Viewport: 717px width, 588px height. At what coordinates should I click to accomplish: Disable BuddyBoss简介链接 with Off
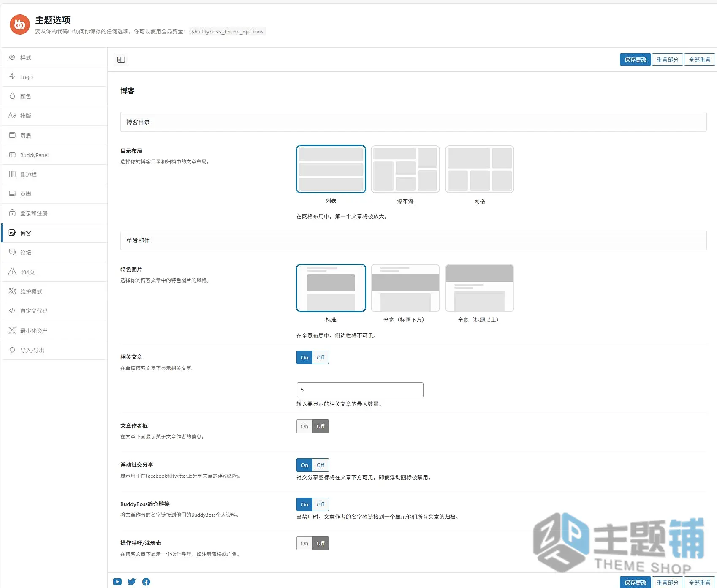pos(320,504)
